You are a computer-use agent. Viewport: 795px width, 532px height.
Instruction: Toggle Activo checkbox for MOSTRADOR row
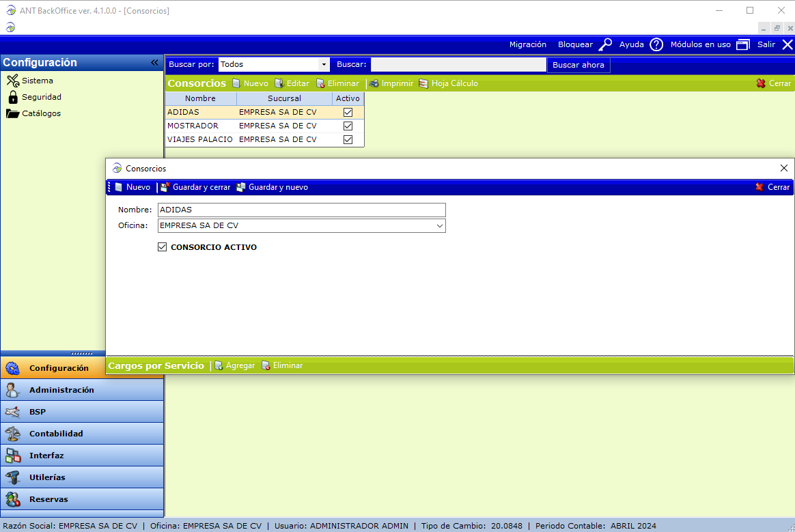(348, 126)
